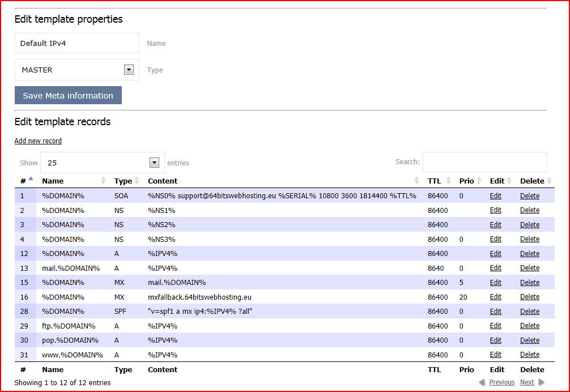Open the Show entries dropdown
Image resolution: width=570 pixels, height=392 pixels.
pyautogui.click(x=154, y=163)
